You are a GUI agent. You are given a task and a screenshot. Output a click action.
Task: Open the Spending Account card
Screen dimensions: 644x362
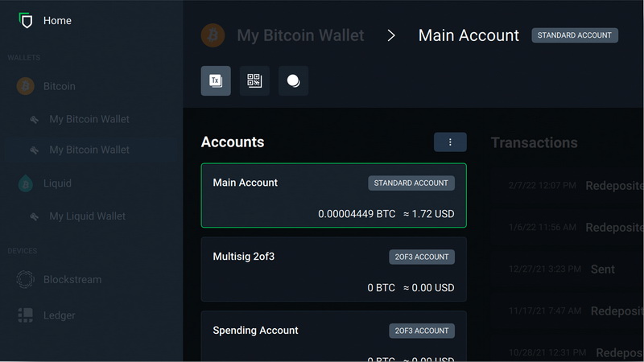tap(333, 336)
